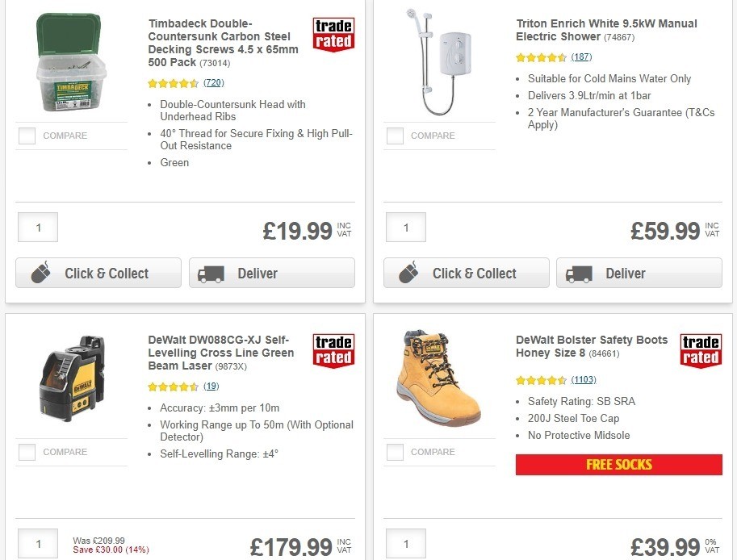
Task: Enable Compare for DeWalt Bolster safety boots
Action: [394, 453]
